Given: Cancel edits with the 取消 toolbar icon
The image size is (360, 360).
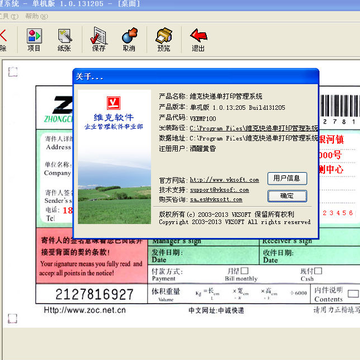Looking at the screenshot, I should point(129,40).
